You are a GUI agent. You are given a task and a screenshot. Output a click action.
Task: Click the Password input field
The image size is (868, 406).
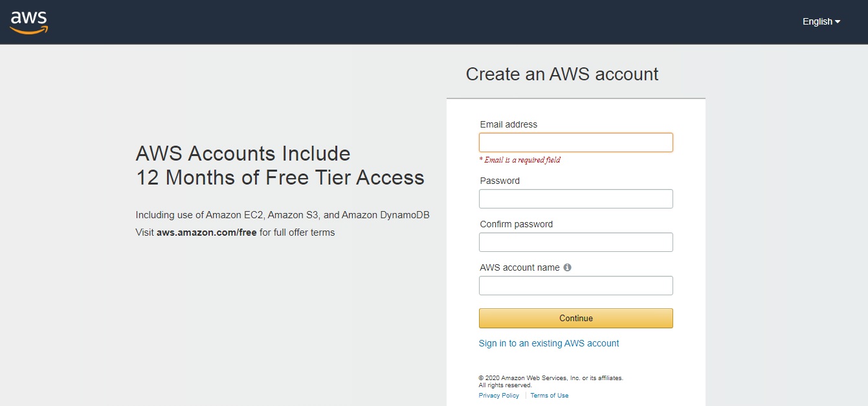pos(575,198)
